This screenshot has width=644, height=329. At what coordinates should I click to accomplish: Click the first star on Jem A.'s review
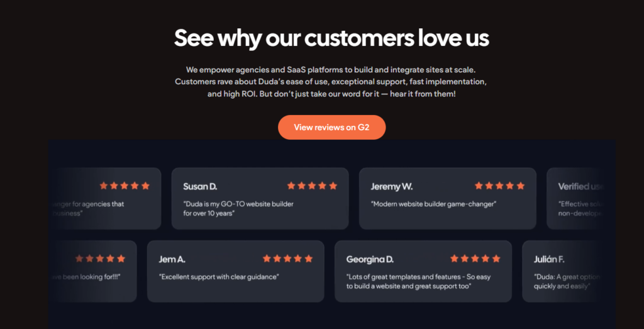pyautogui.click(x=267, y=259)
